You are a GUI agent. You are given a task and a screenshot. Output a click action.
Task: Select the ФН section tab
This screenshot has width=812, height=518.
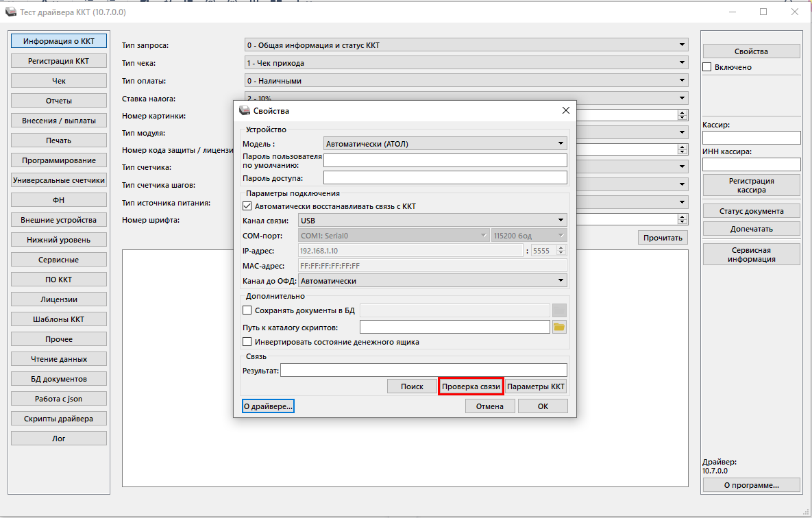click(x=59, y=200)
